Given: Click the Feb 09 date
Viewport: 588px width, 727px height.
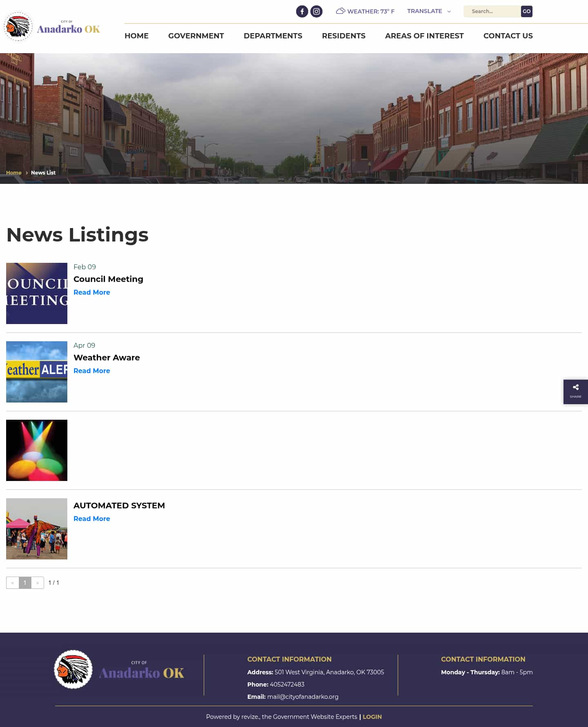Looking at the screenshot, I should [x=85, y=267].
